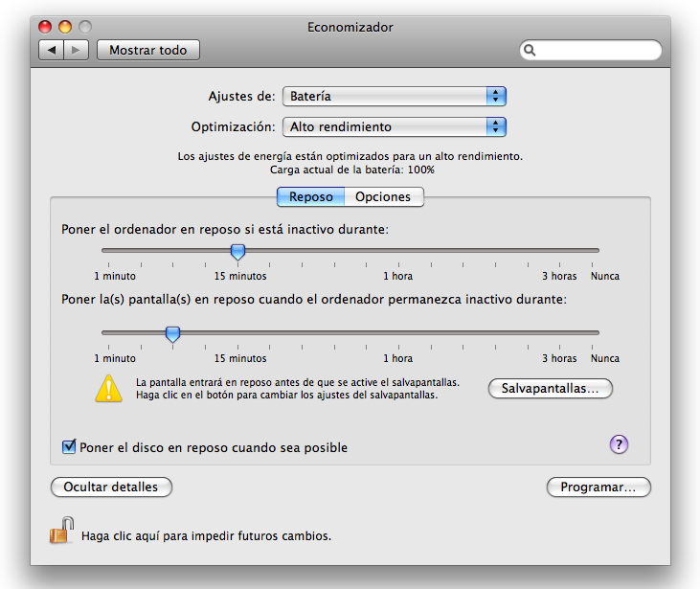The width and height of the screenshot is (700, 589).
Task: Select the Reposo tab
Action: click(x=311, y=196)
